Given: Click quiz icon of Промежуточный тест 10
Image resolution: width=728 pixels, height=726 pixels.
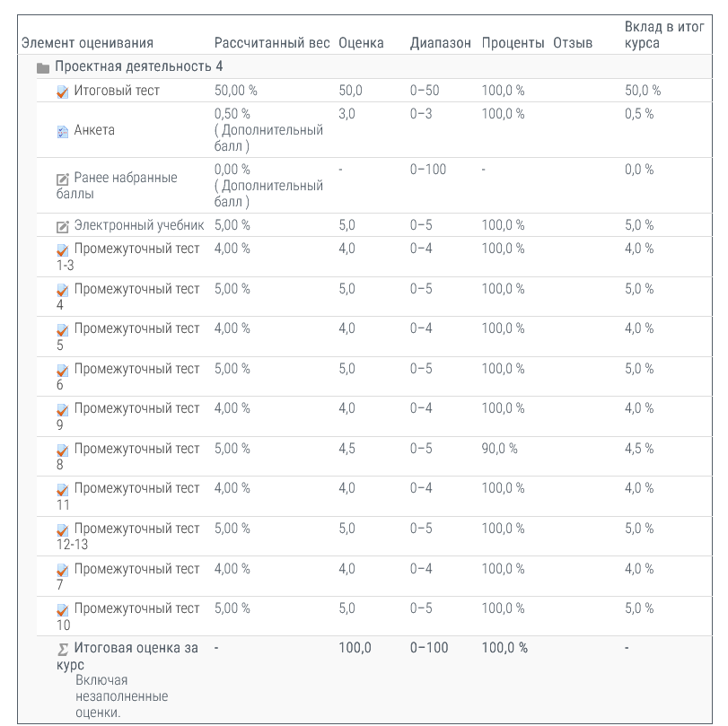Looking at the screenshot, I should click(x=62, y=610).
